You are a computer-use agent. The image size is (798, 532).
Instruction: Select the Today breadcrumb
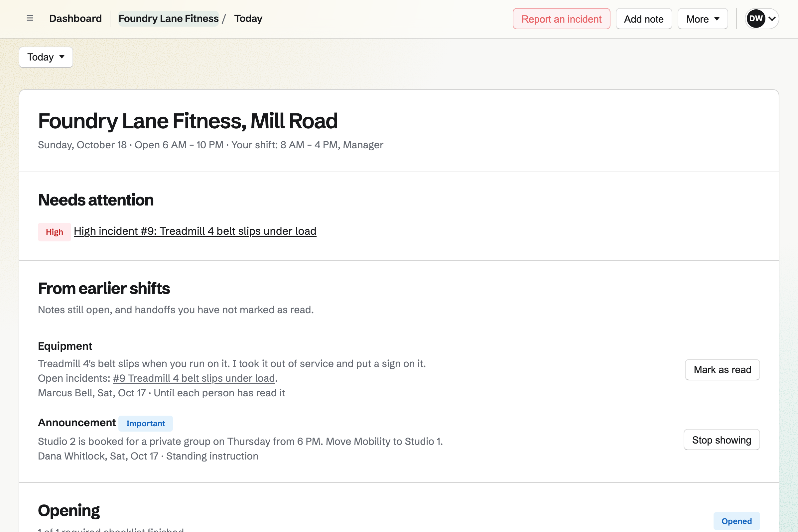248,18
